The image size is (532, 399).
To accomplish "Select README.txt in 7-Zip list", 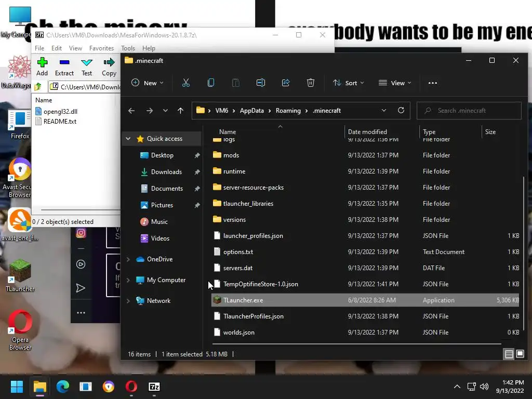I will [56, 121].
